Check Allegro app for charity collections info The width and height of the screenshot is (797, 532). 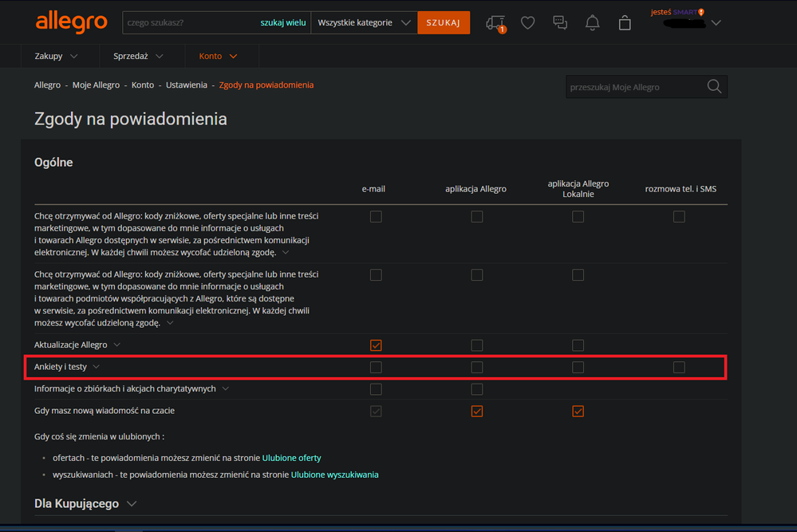[x=477, y=389]
